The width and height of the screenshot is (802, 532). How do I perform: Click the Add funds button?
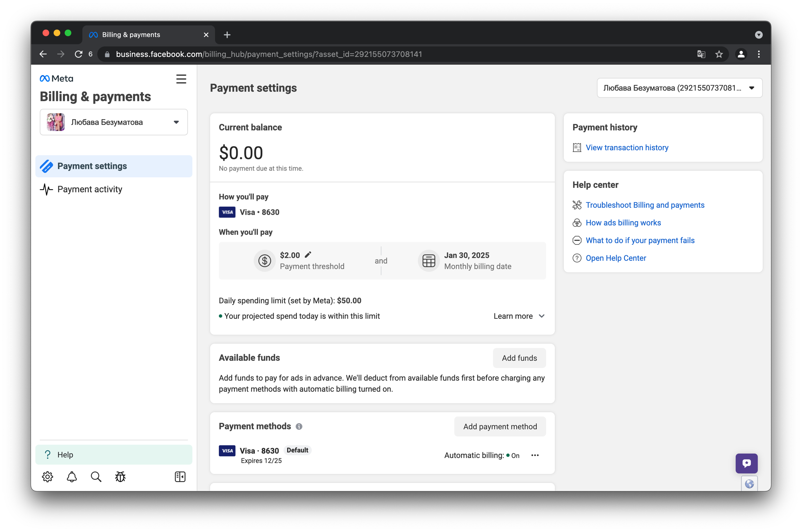coord(519,358)
